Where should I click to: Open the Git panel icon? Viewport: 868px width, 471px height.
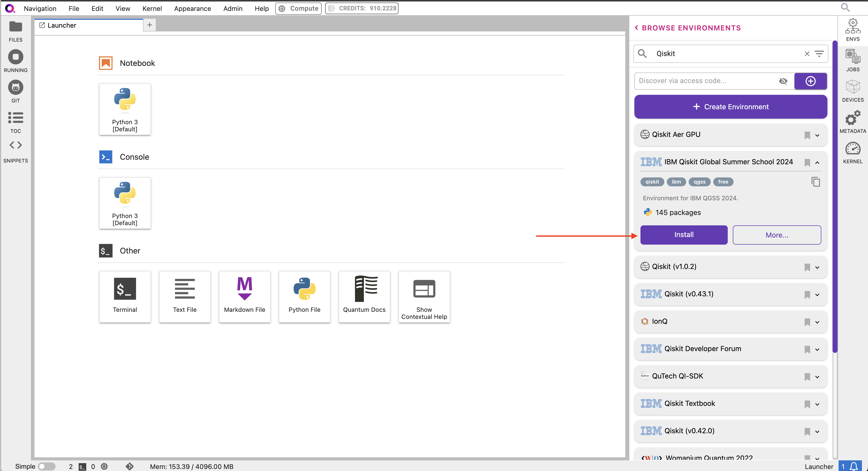pos(15,88)
